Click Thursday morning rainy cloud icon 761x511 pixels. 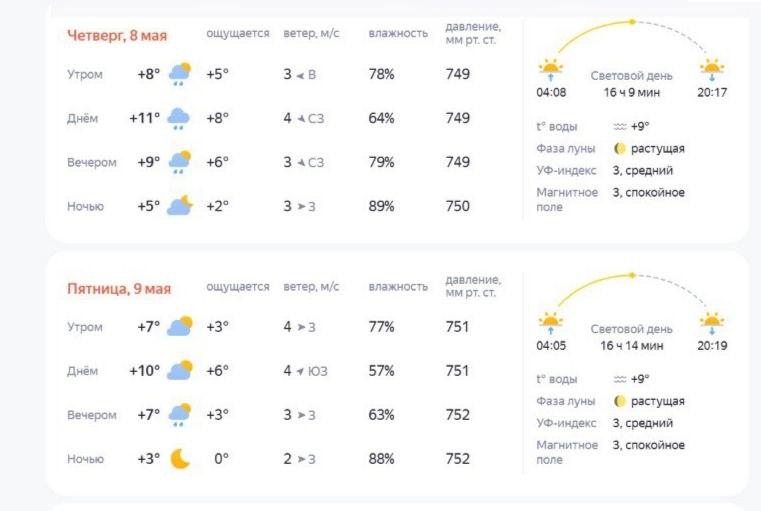(x=180, y=74)
